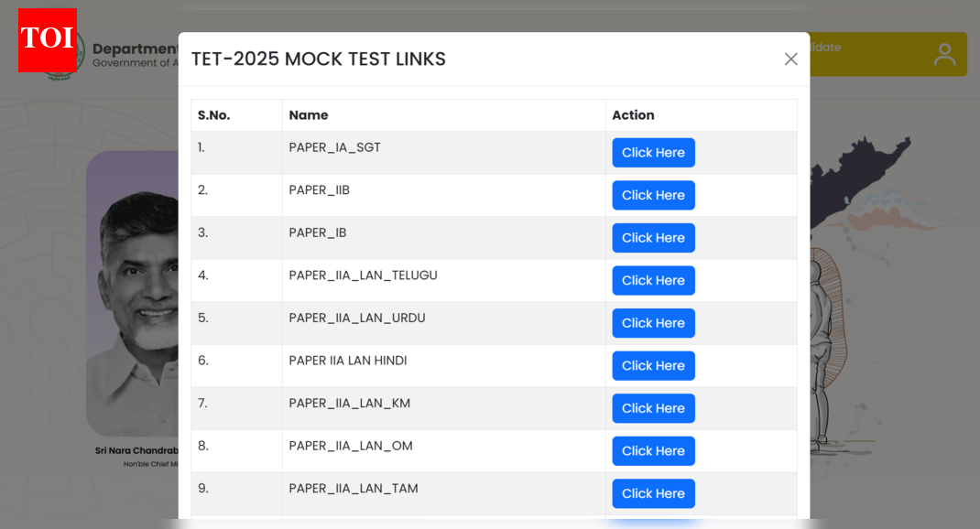
Task: Start the PAPER IIA LAN HINDI mock test
Action: click(x=653, y=365)
